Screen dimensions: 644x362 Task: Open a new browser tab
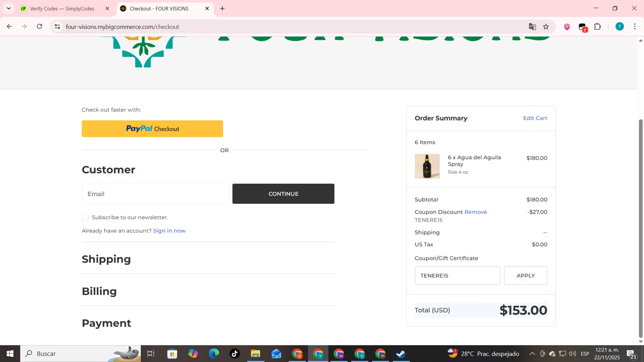click(222, 9)
